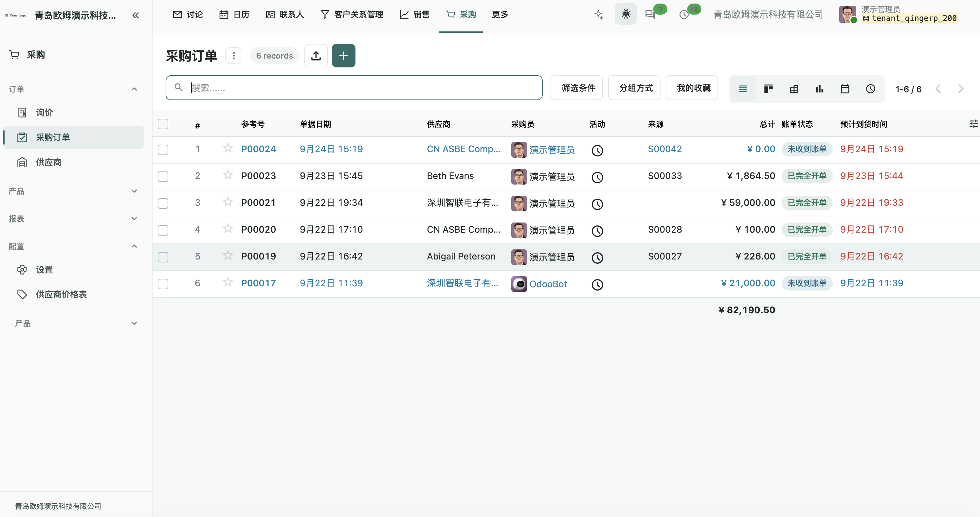Go to 询价 in the sidebar
Image resolution: width=980 pixels, height=517 pixels.
tap(73, 113)
